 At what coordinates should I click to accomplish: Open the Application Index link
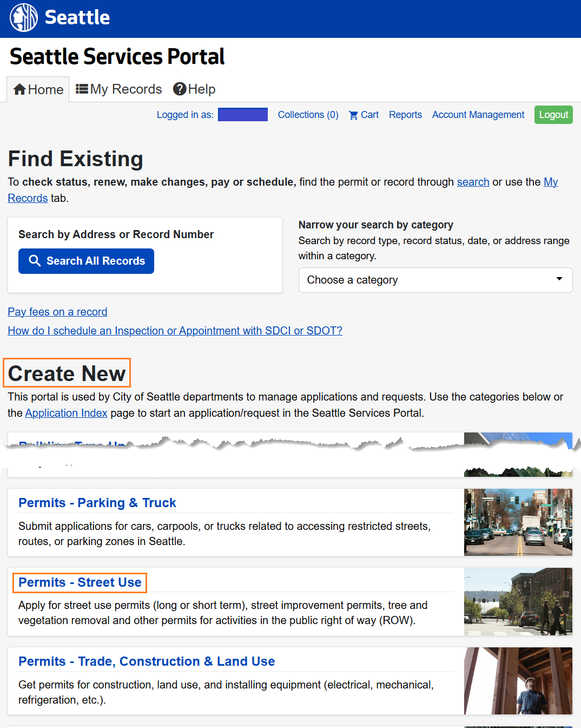pyautogui.click(x=66, y=413)
